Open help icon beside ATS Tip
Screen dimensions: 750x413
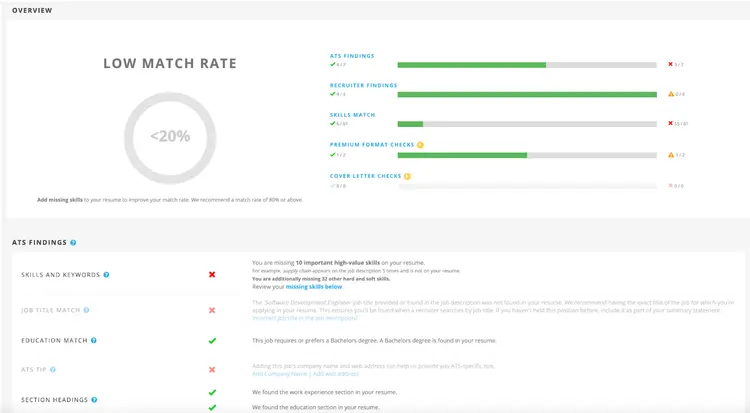[x=53, y=369]
